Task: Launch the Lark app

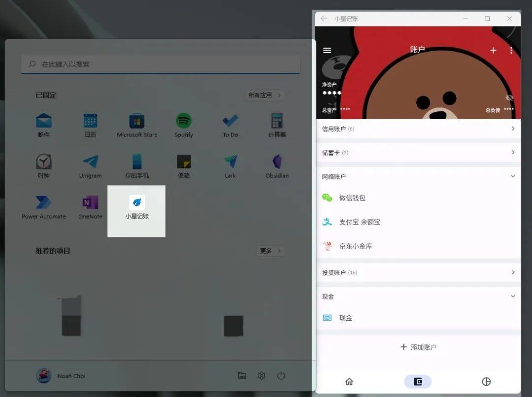Action: [x=231, y=166]
